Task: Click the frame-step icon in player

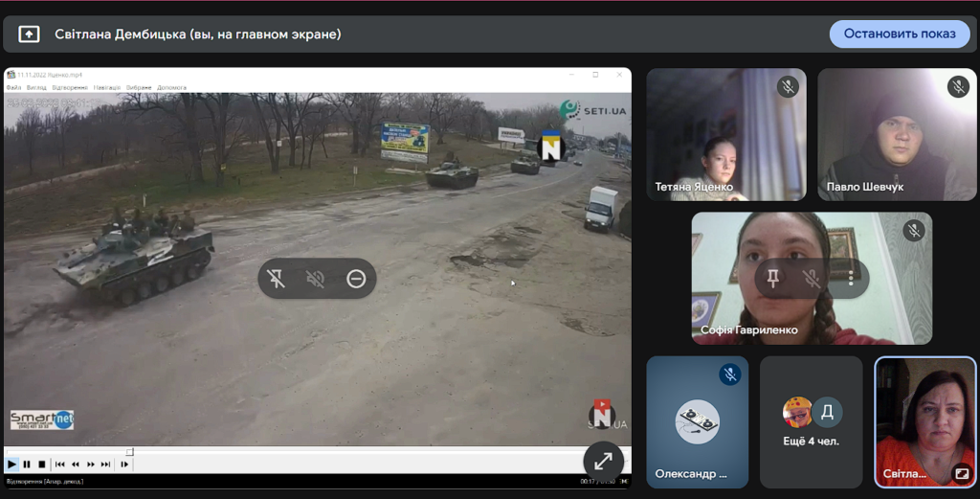Action: tap(124, 465)
